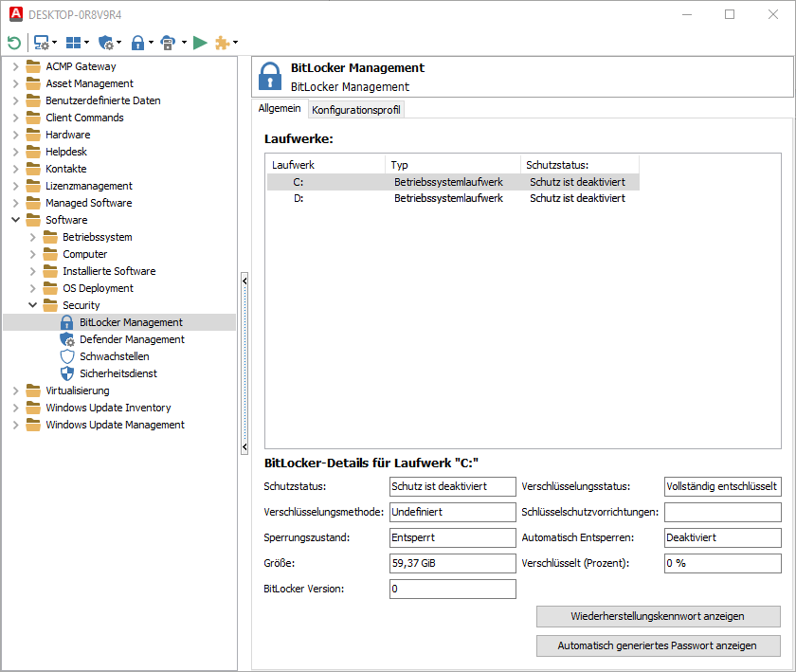The height and width of the screenshot is (672, 796).
Task: Click the green play arrow in the toolbar
Action: click(x=200, y=43)
